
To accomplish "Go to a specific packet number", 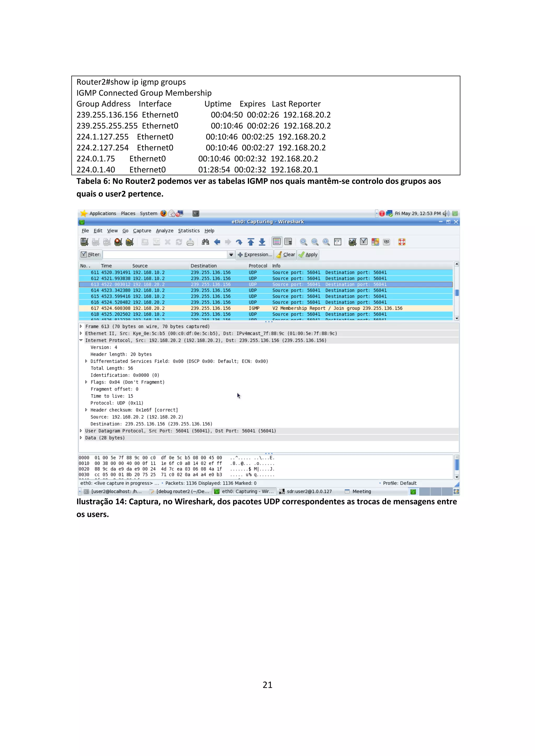I will (x=239, y=242).
